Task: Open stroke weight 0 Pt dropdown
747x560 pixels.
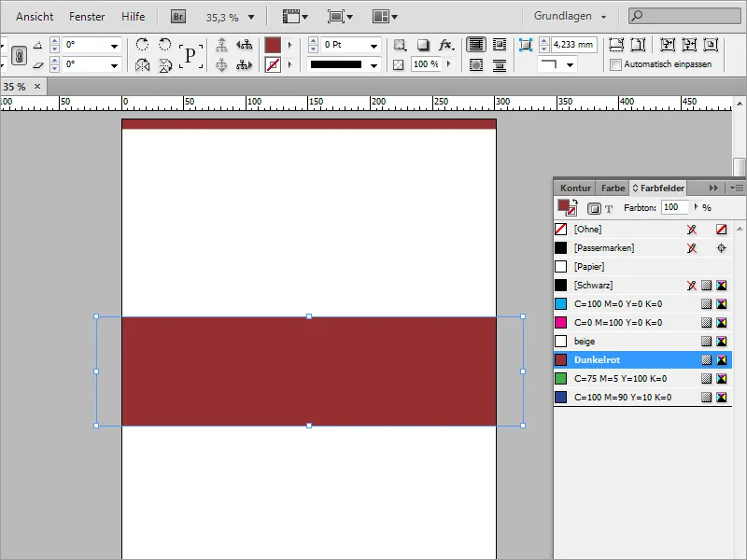Action: [x=374, y=46]
